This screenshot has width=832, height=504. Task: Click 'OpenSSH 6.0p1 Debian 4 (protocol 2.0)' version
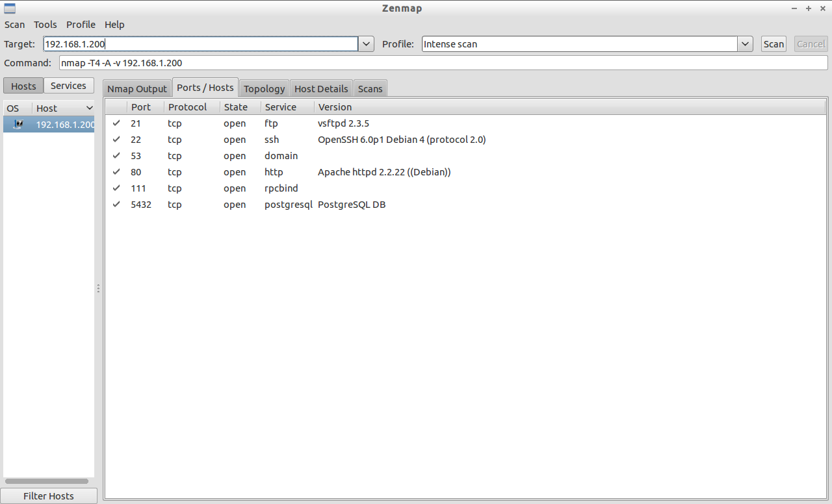pyautogui.click(x=402, y=139)
